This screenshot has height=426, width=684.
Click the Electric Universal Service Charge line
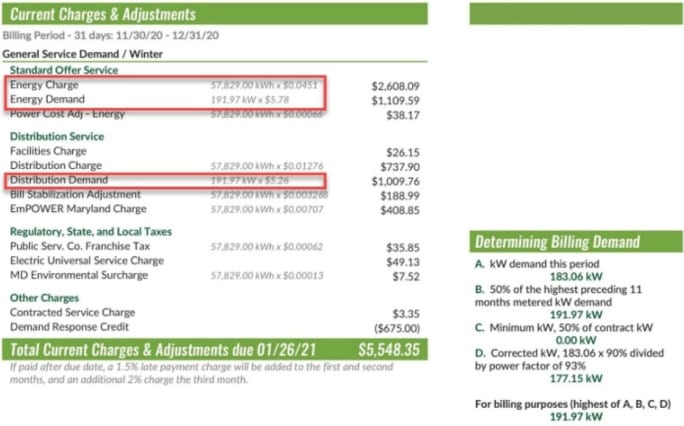[x=88, y=261]
